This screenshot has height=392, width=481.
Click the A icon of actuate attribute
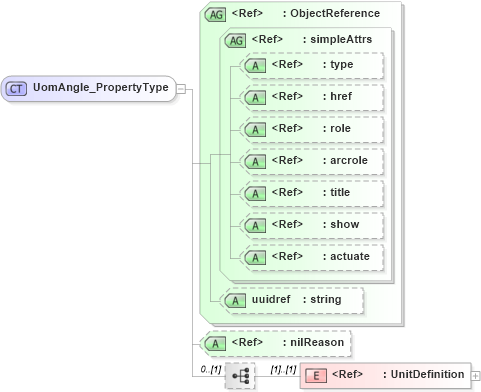coord(255,258)
